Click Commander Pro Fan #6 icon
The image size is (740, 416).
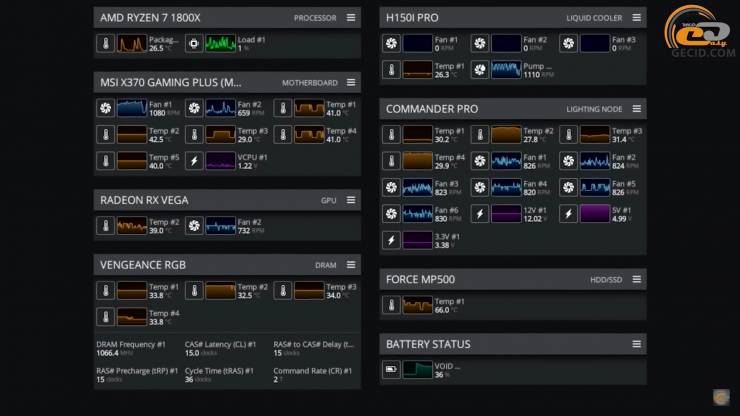click(x=392, y=214)
